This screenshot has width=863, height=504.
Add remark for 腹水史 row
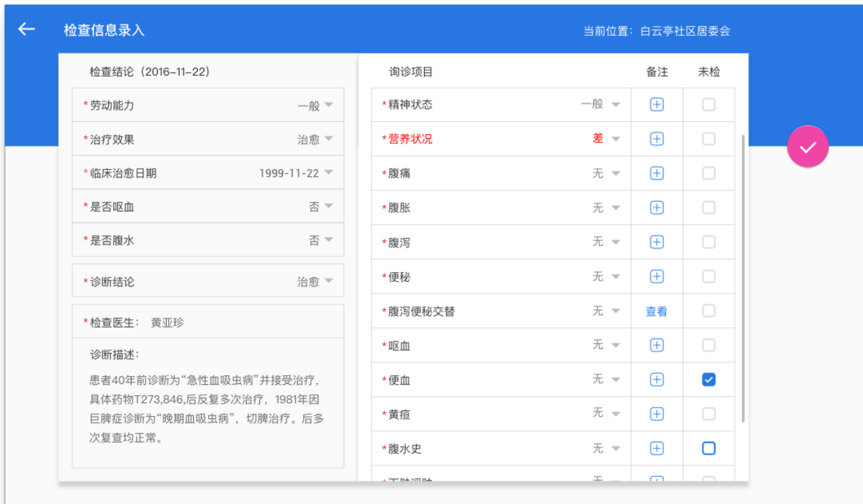[656, 448]
